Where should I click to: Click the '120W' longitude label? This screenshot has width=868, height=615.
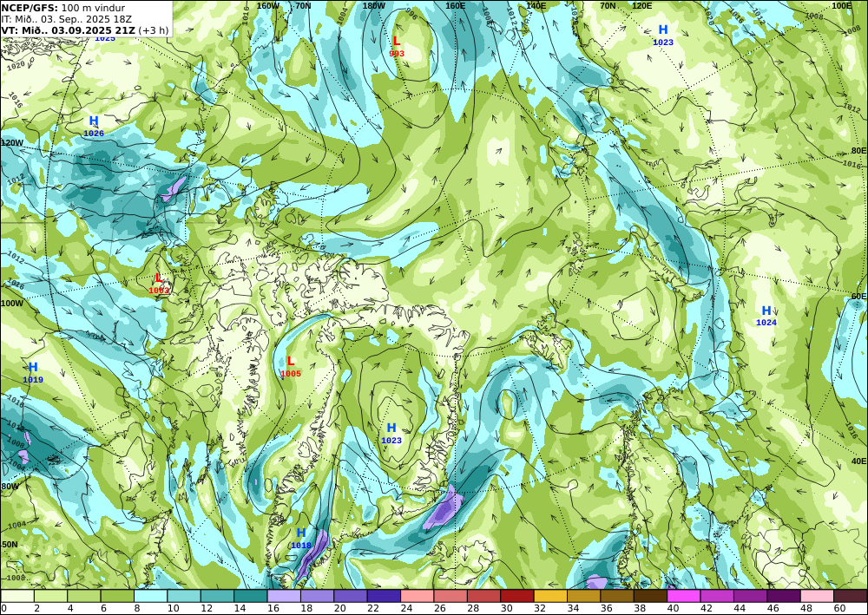[12, 142]
